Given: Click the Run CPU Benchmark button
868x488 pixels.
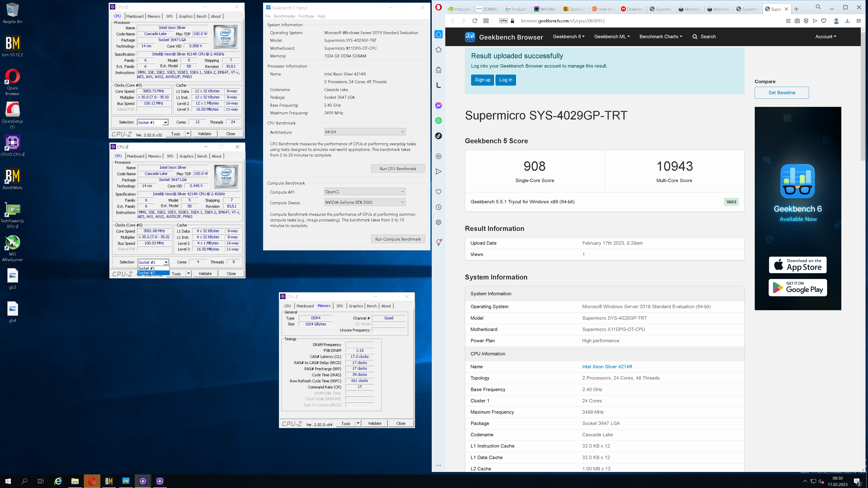Looking at the screenshot, I should tap(398, 169).
